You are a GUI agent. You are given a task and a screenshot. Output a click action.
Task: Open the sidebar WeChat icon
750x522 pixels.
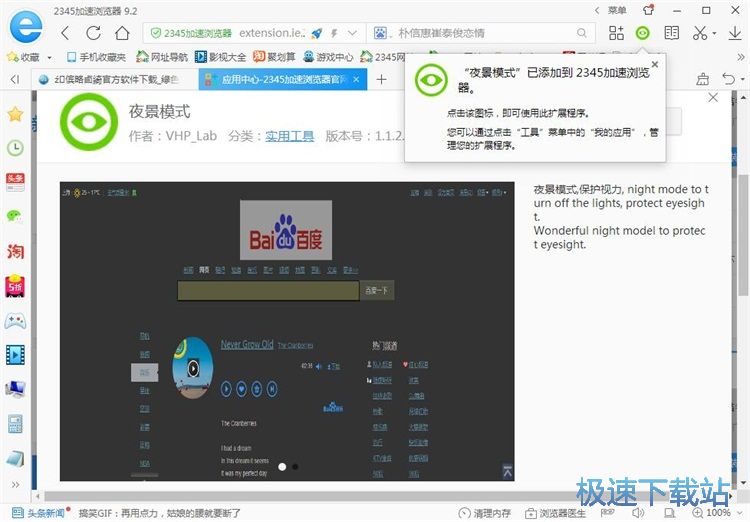[15, 216]
